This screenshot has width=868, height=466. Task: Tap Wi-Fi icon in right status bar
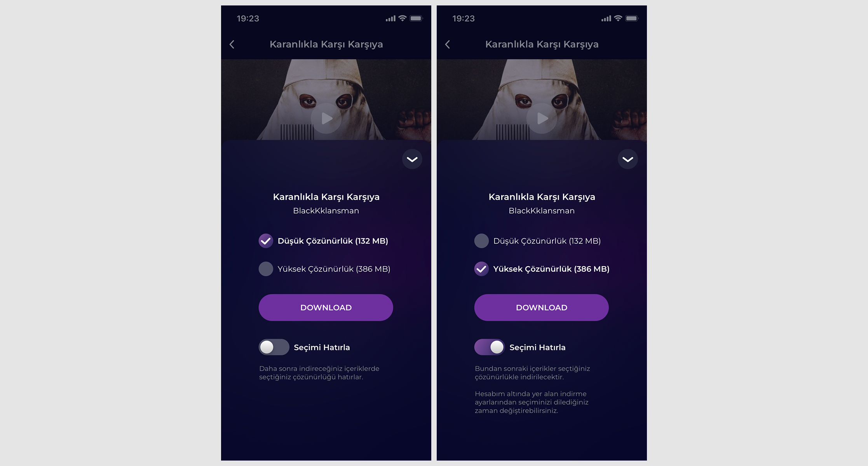click(x=618, y=18)
